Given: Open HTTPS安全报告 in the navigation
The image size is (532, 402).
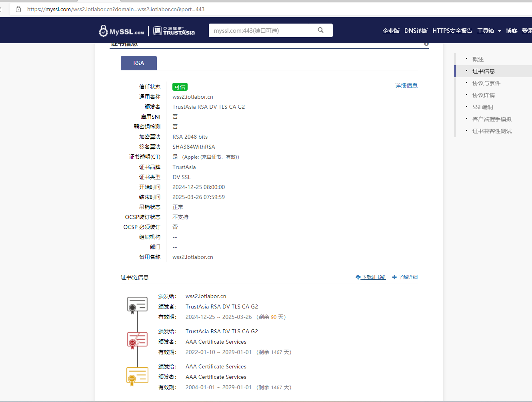Looking at the screenshot, I should coord(452,31).
